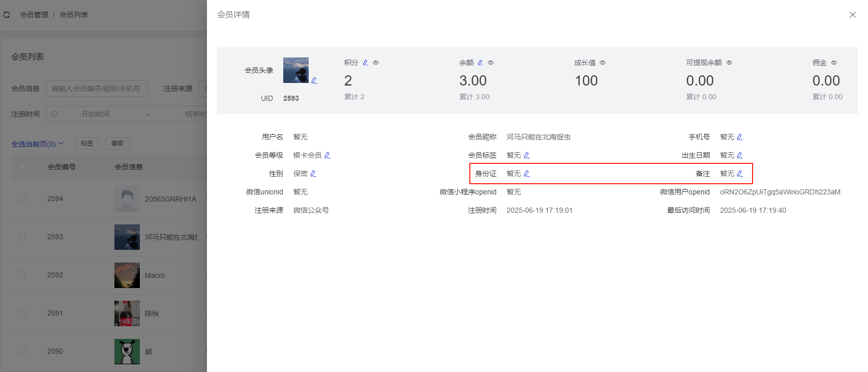This screenshot has height=372, width=868.
Task: Select the openid oRN2O6ZpUiTgq5aWeioGRDh223aM
Action: pos(780,192)
